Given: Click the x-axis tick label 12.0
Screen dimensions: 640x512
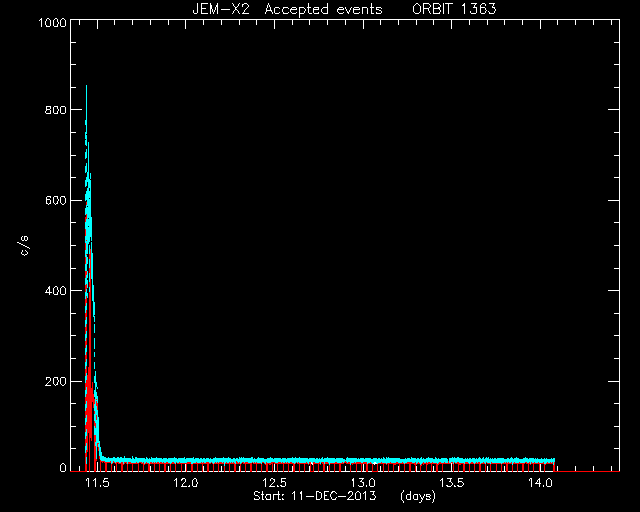Looking at the screenshot, I should coord(186,483).
